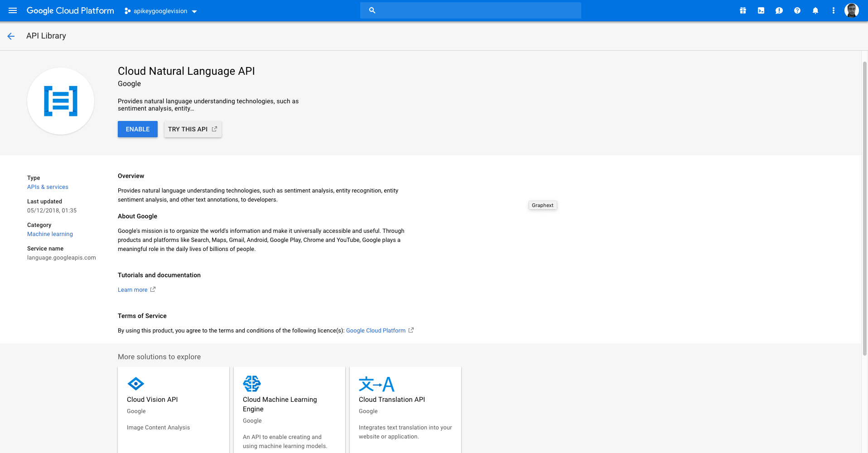The height and width of the screenshot is (453, 868).
Task: Click the project hexagon icon beside apikeygooglevision
Action: pos(127,11)
